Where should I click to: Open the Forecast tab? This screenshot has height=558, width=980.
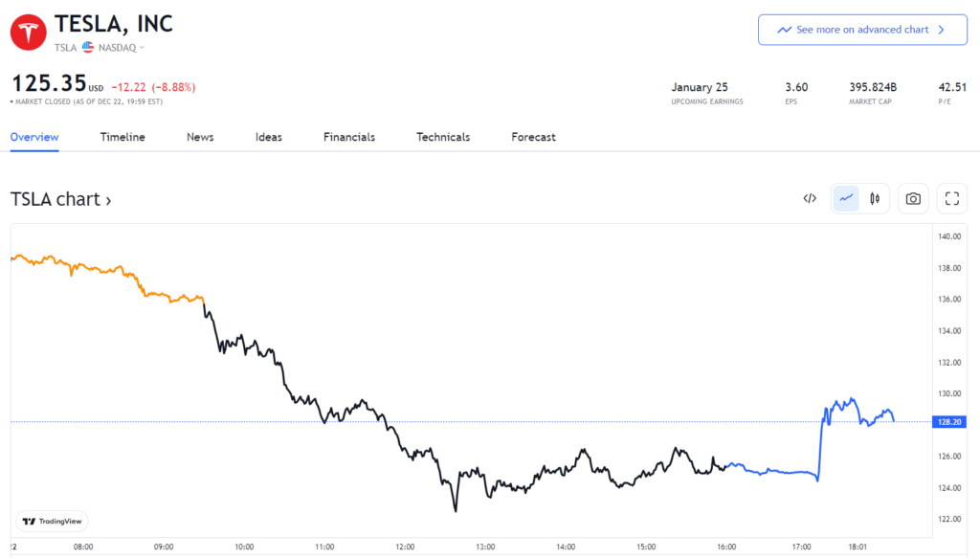click(x=533, y=137)
